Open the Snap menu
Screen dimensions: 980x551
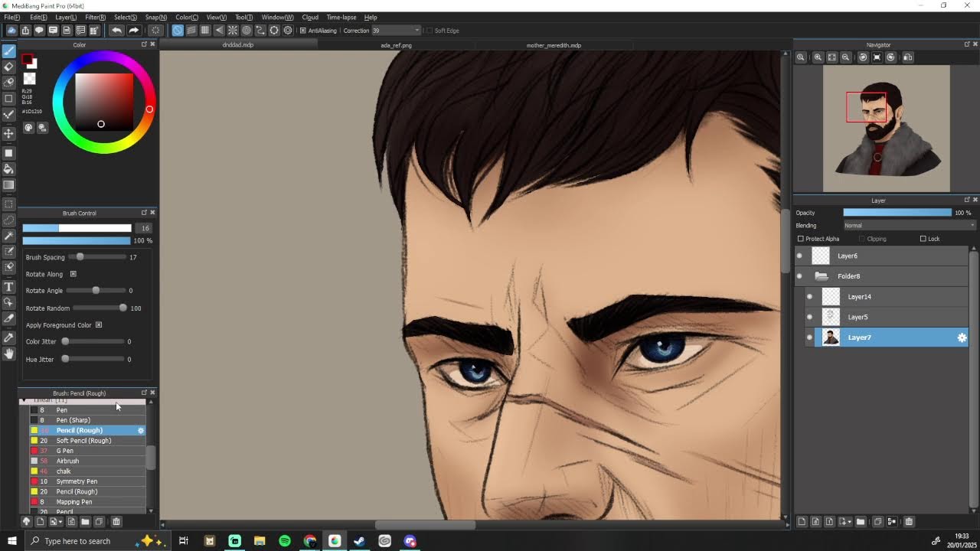pyautogui.click(x=156, y=17)
